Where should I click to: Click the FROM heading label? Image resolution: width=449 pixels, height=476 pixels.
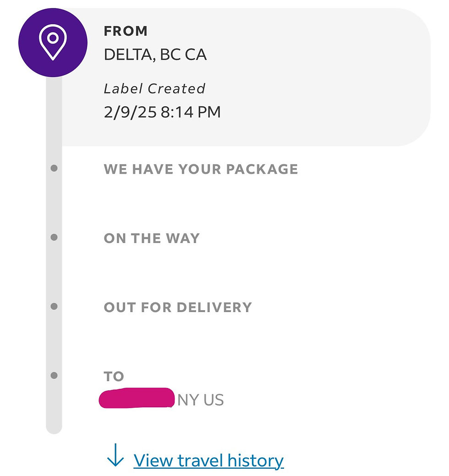click(x=126, y=31)
